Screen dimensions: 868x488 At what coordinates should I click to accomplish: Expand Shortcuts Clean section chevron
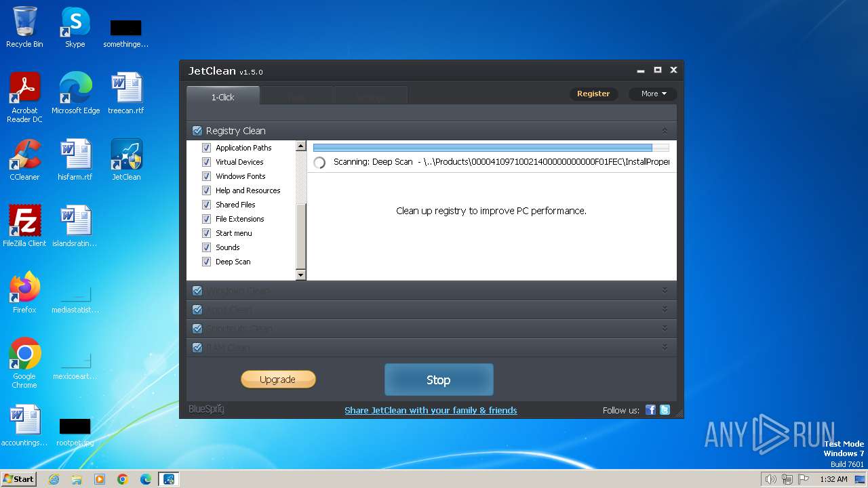[x=665, y=328]
